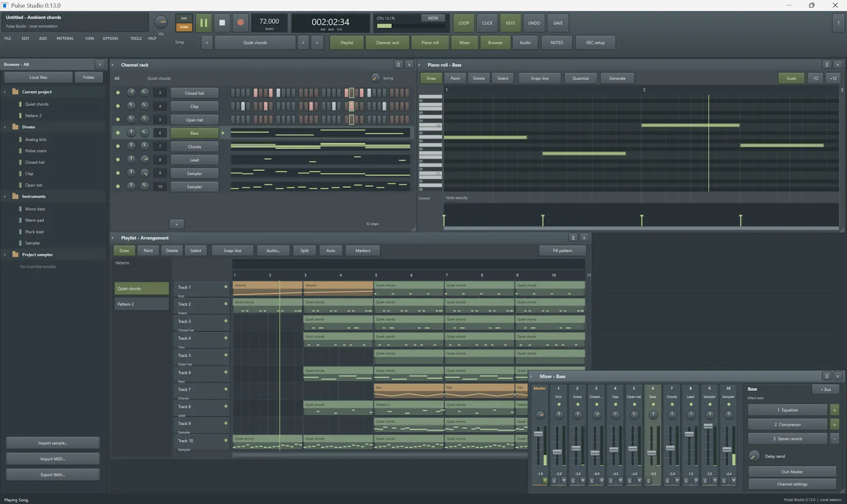Screen dimensions: 847x504
Task: Open the Snare mixer channel dropdown arrow
Action: click(582, 481)
